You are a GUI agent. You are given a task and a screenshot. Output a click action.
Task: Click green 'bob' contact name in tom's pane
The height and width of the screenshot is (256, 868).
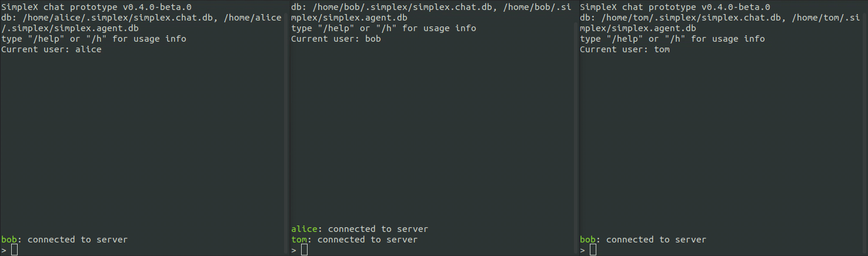coord(587,240)
